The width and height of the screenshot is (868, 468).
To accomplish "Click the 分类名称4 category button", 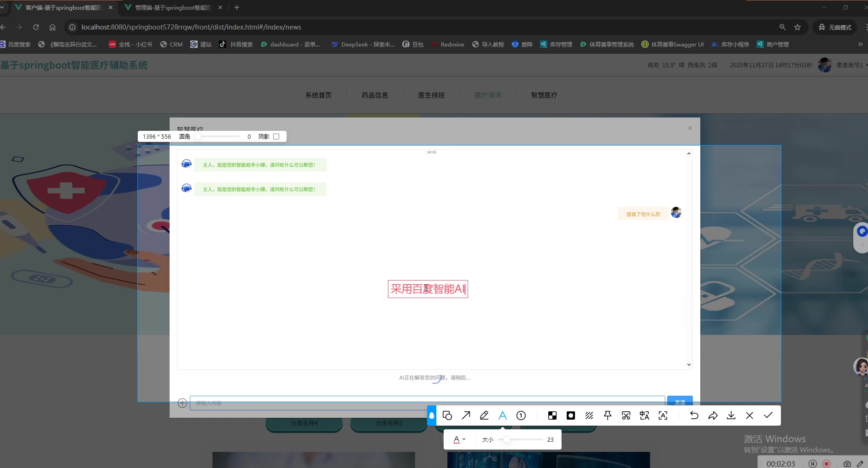I will tap(304, 423).
